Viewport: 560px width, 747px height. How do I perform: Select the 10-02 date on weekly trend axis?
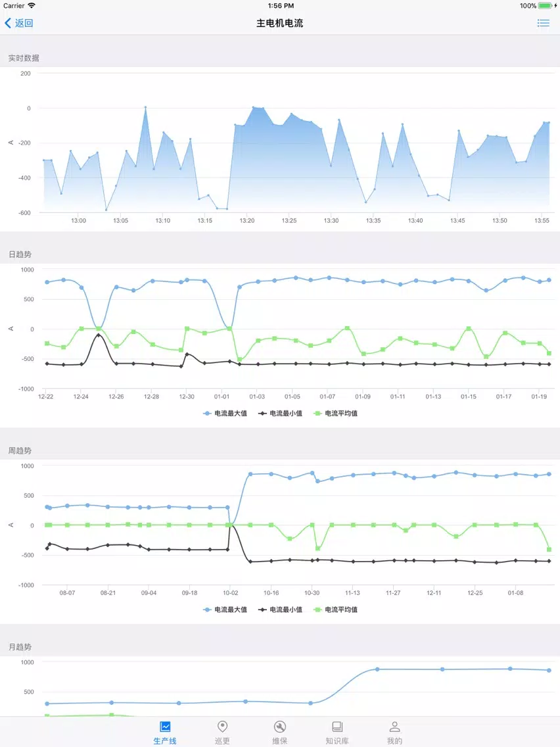(x=231, y=592)
